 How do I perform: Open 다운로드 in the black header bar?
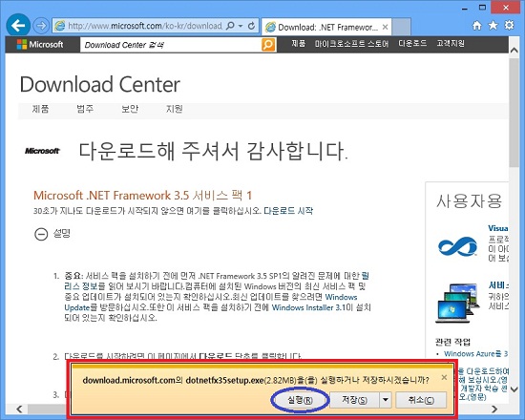click(412, 44)
